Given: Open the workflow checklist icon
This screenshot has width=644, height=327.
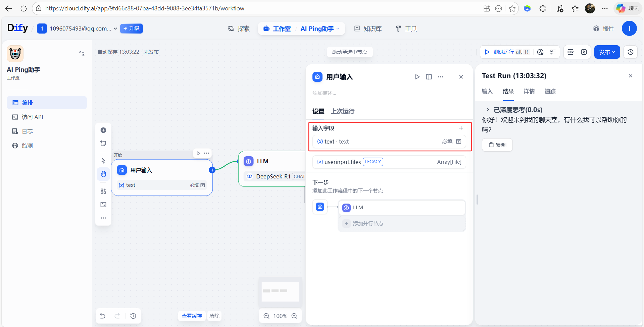Looking at the screenshot, I should pyautogui.click(x=553, y=52).
